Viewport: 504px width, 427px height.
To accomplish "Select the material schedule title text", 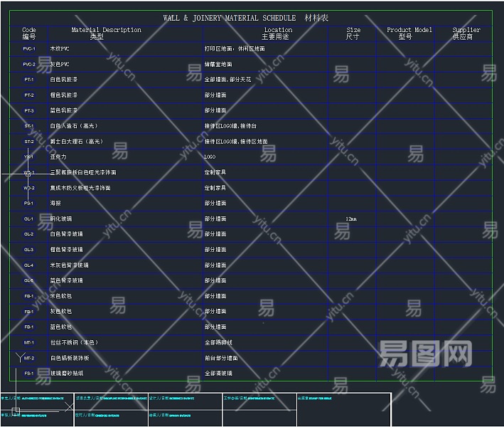I will (x=245, y=18).
